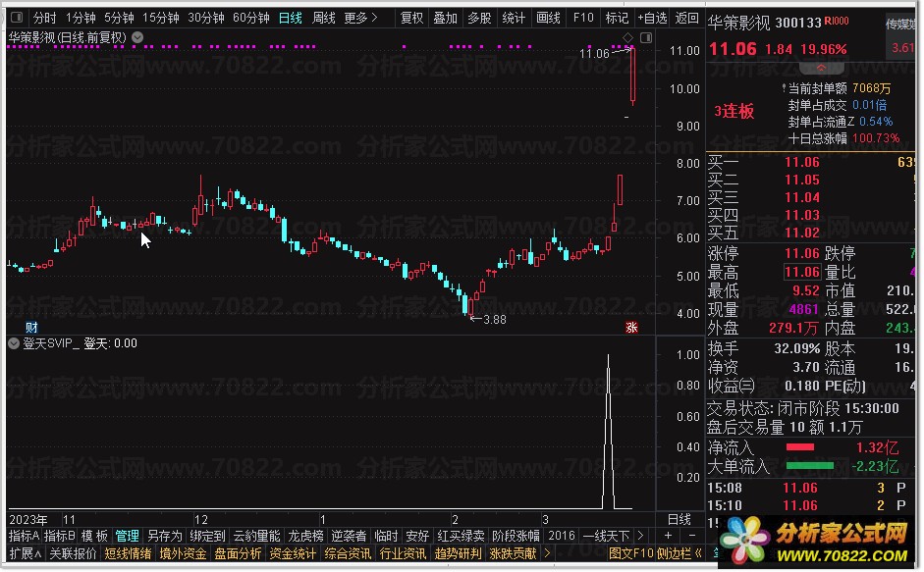924x572 pixels.
Task: Click the 叠加 overlay button
Action: point(446,18)
